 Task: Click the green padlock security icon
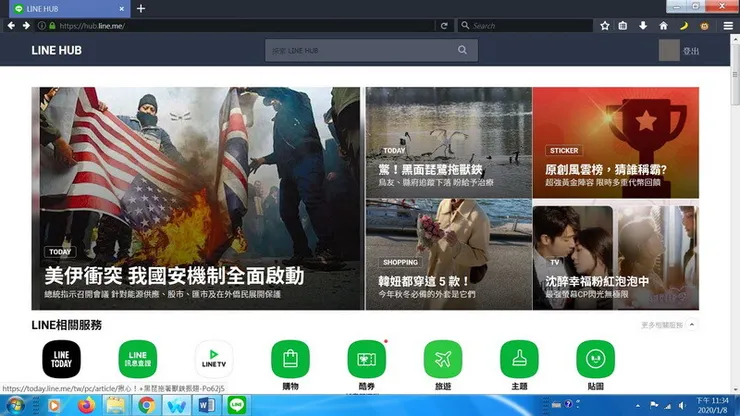(52, 25)
